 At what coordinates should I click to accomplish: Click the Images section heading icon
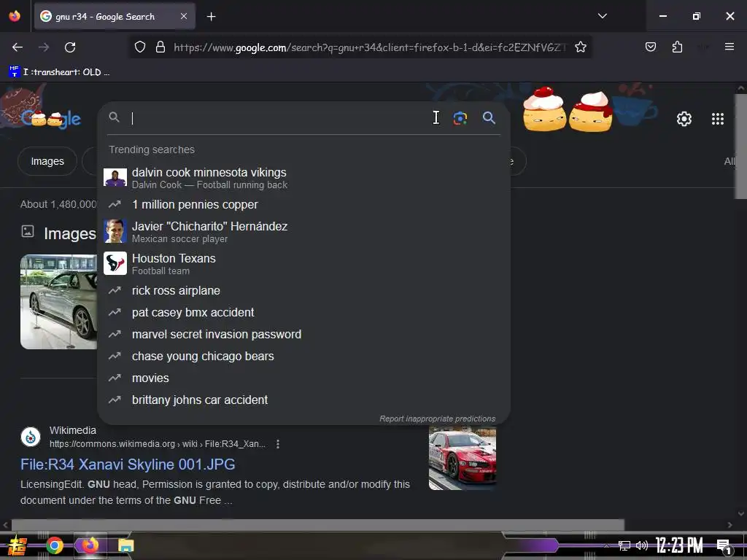[28, 231]
